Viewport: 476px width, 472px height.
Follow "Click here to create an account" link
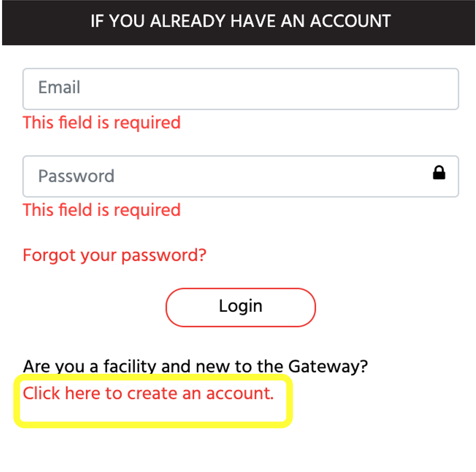pyautogui.click(x=148, y=393)
